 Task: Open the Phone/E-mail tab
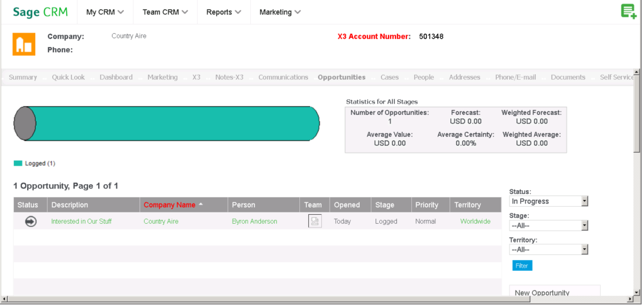click(x=516, y=77)
